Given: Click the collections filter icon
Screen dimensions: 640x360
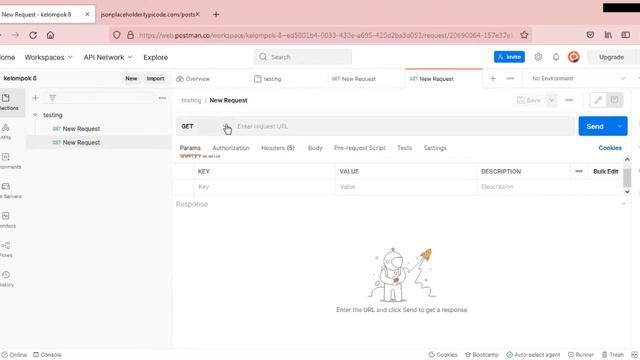Looking at the screenshot, I should pos(52,98).
